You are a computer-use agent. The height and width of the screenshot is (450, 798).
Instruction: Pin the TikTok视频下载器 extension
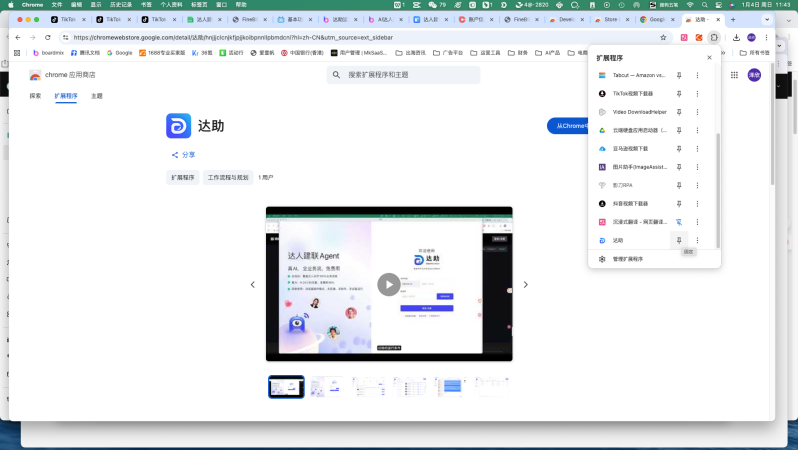coord(679,93)
